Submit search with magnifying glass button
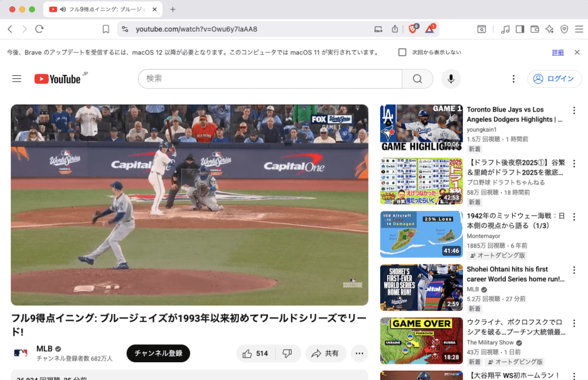The height and width of the screenshot is (380, 588). coord(417,79)
